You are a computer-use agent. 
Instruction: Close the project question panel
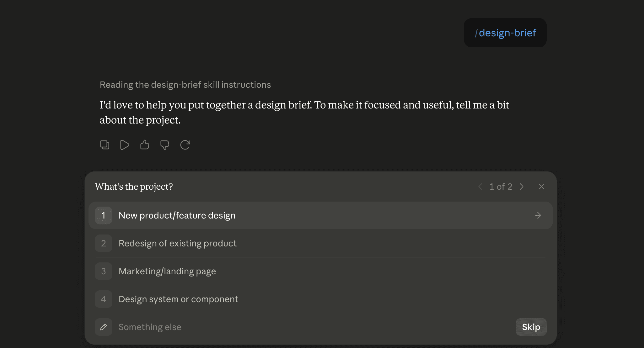(x=541, y=187)
